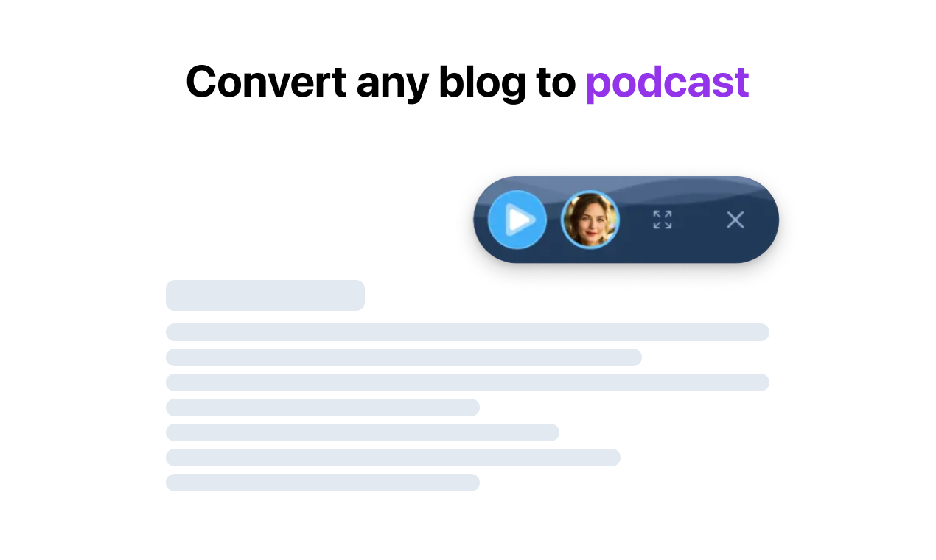Click the word Convert in heading
Viewport: 936px width, 560px height.
pos(266,81)
